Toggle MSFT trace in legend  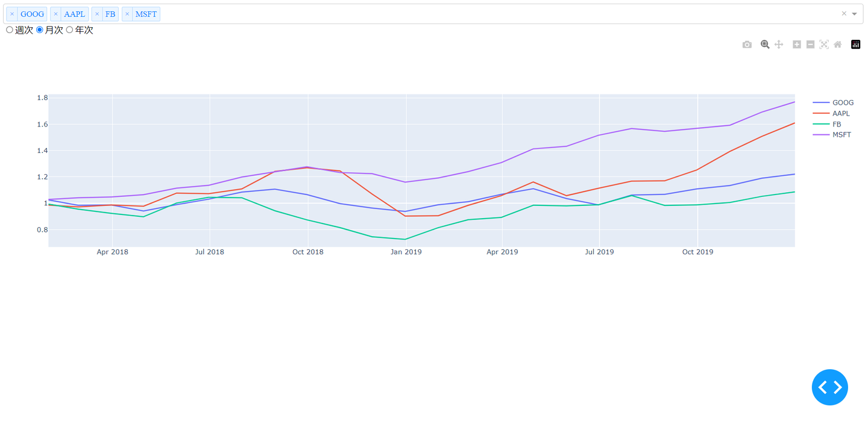click(841, 135)
